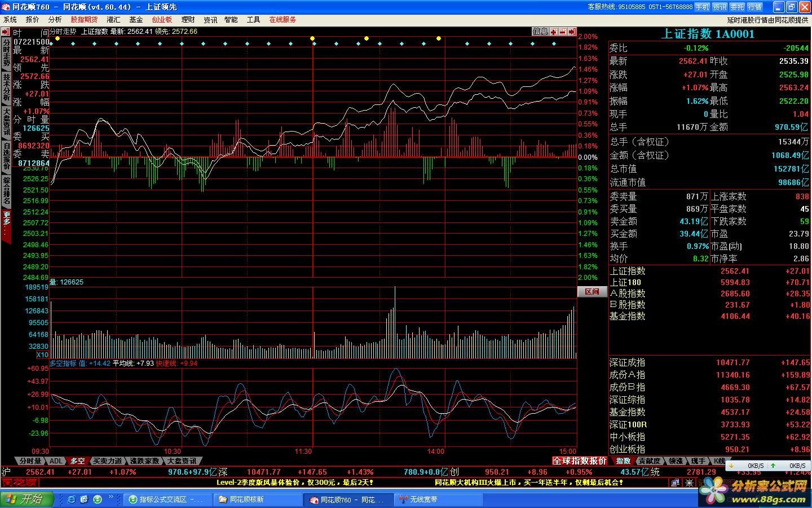The height and width of the screenshot is (508, 812).
Task: Click the 深证成指 row
Action: click(x=709, y=362)
